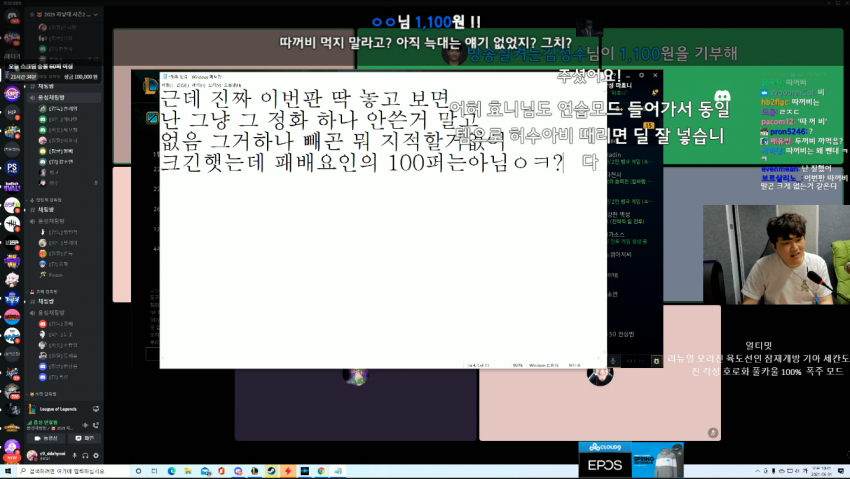
Task: Open the Windows Start menu
Action: tap(8, 471)
